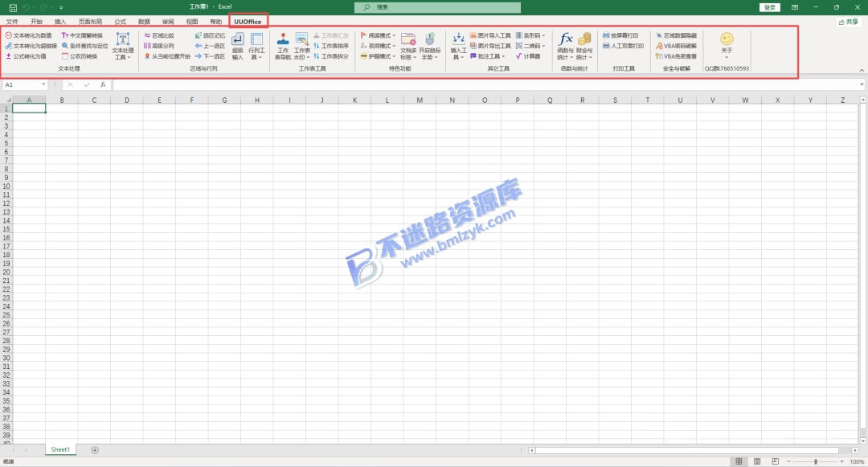Open 批注工具 dropdown
This screenshot has height=467, width=868.
coord(488,56)
